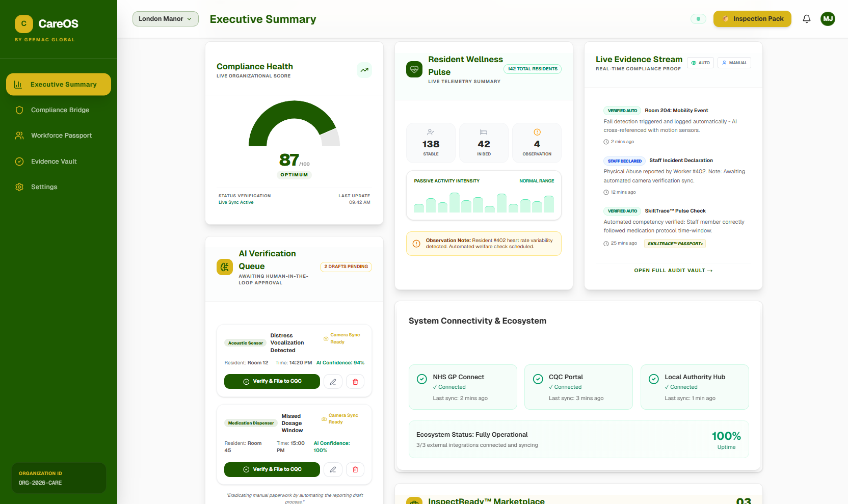The image size is (848, 504).
Task: Verify and file Missed Dosage Window to CQC
Action: pyautogui.click(x=272, y=469)
